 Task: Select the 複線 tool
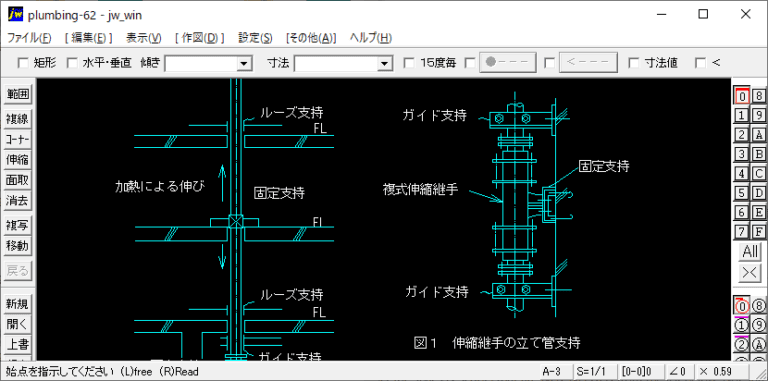17,119
